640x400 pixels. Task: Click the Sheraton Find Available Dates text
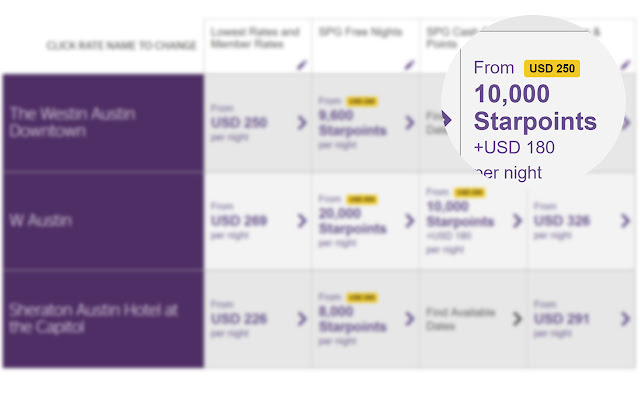462,318
